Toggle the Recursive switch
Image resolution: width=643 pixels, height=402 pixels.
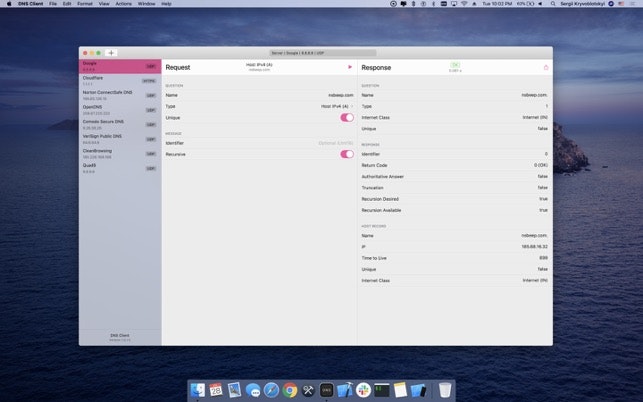point(347,154)
